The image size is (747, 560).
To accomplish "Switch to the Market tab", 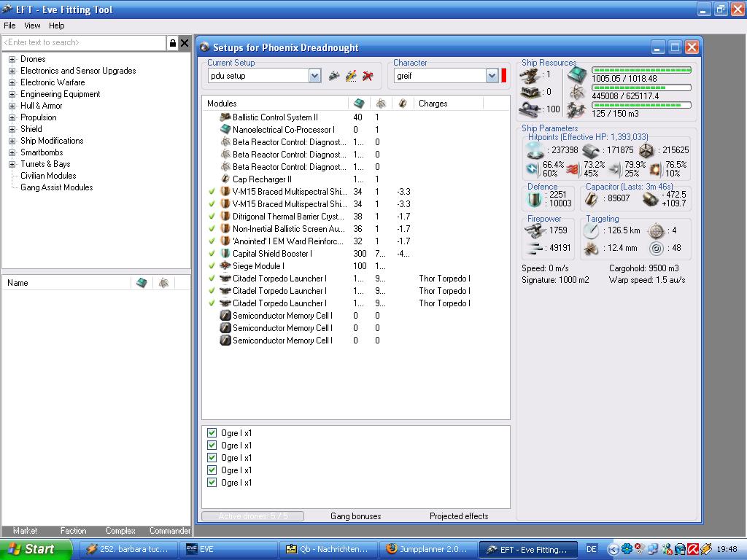I will click(x=25, y=531).
